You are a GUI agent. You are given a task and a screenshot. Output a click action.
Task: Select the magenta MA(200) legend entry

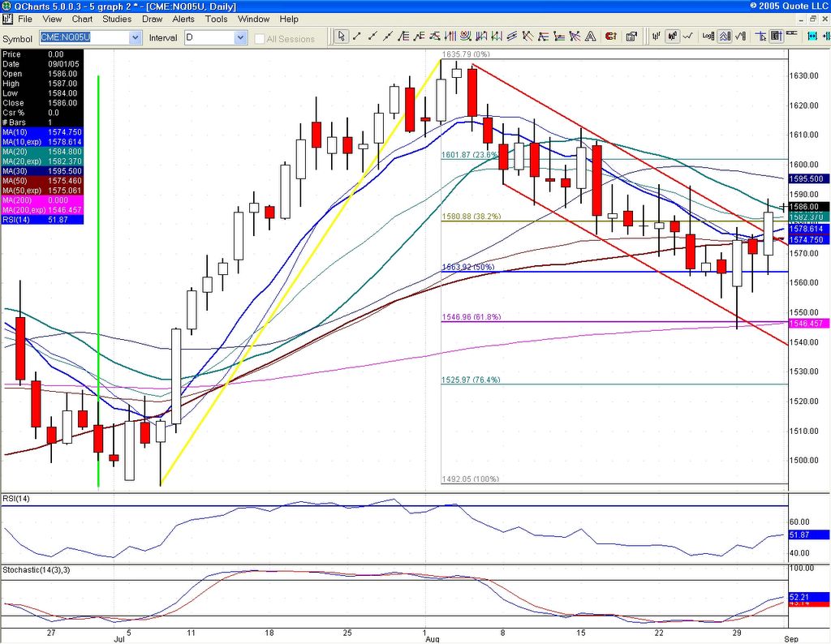42,200
